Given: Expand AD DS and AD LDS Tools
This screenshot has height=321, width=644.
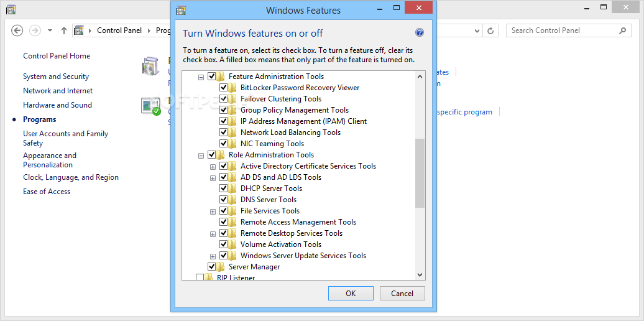Looking at the screenshot, I should click(213, 177).
